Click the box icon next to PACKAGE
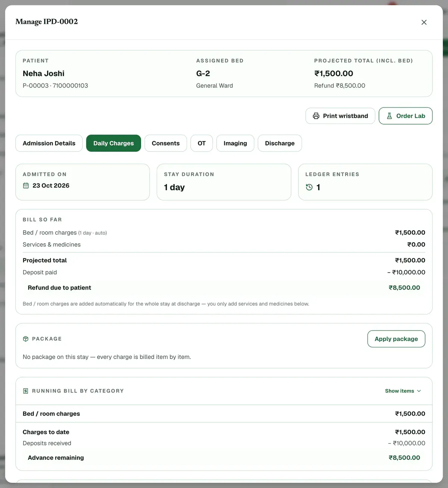This screenshot has height=488, width=448. click(x=26, y=339)
